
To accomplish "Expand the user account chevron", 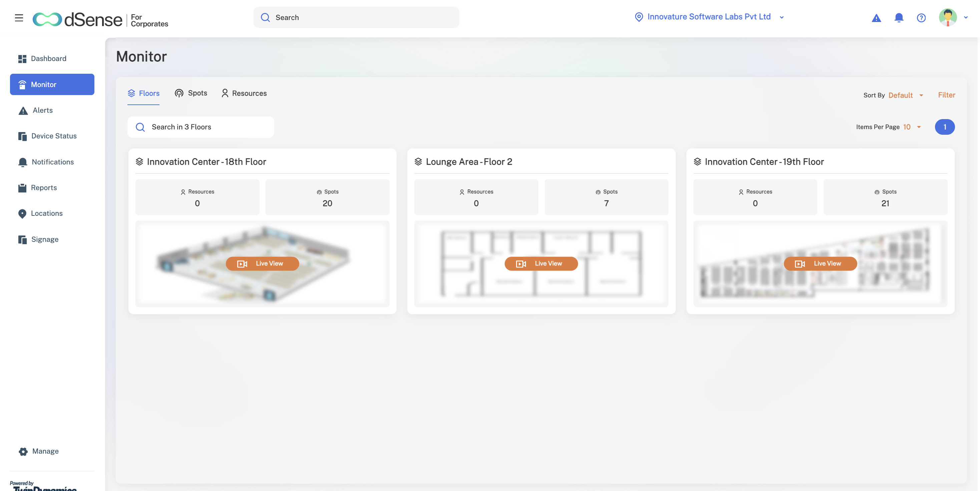I will pyautogui.click(x=966, y=17).
